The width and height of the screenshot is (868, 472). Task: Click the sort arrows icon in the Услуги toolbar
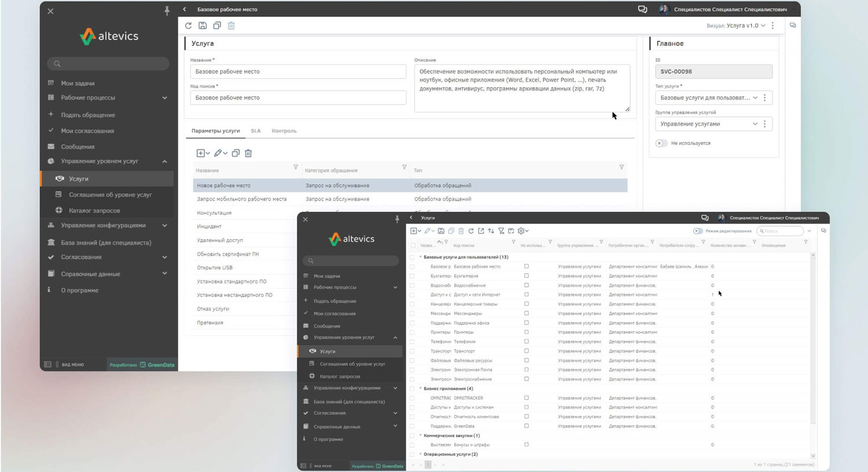(491, 231)
